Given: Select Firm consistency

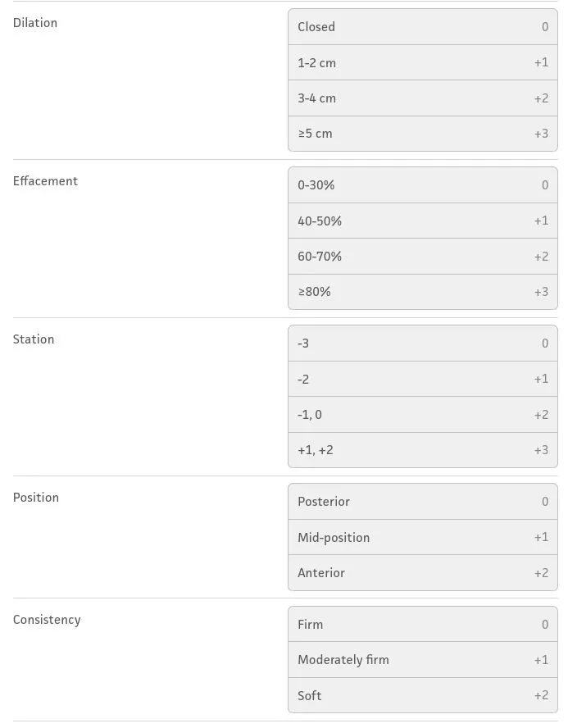Looking at the screenshot, I should 422,625.
